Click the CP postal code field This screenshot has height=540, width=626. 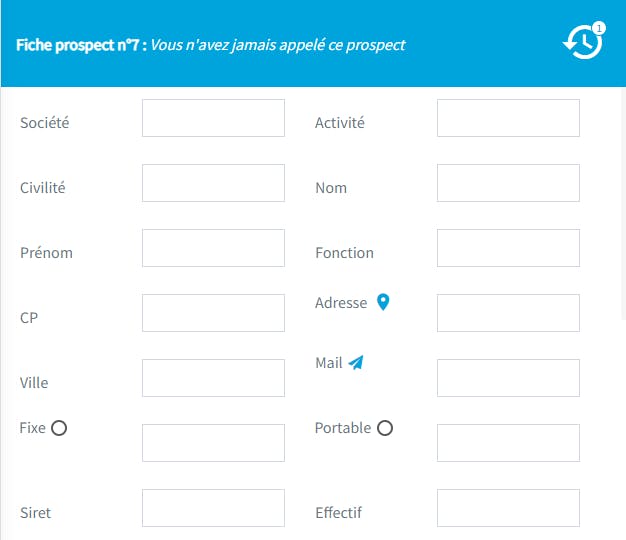tap(213, 313)
